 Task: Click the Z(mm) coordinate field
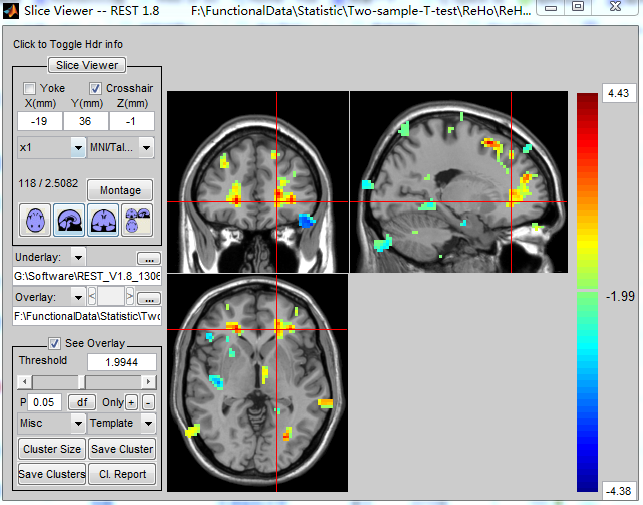tap(131, 121)
